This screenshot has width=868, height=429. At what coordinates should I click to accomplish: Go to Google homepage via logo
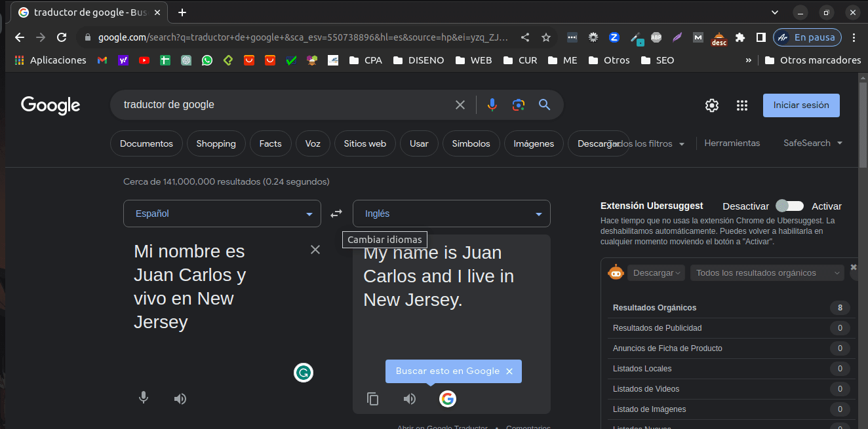click(50, 105)
